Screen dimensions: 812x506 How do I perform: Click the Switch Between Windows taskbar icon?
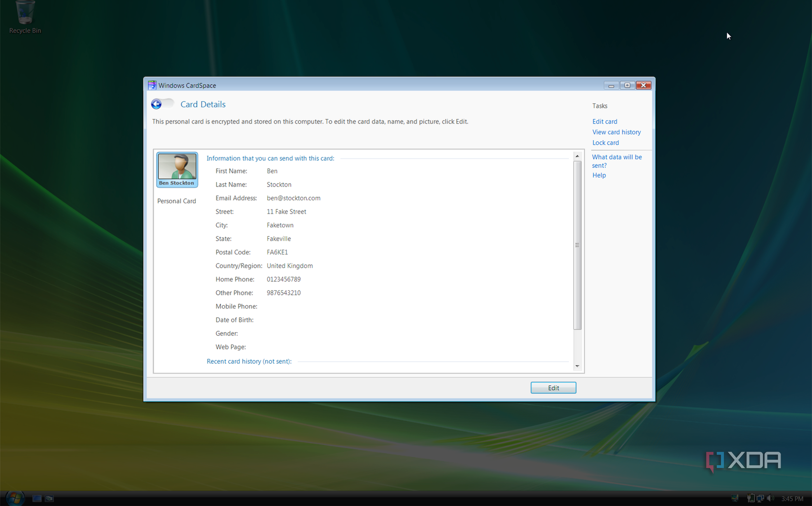(x=49, y=498)
